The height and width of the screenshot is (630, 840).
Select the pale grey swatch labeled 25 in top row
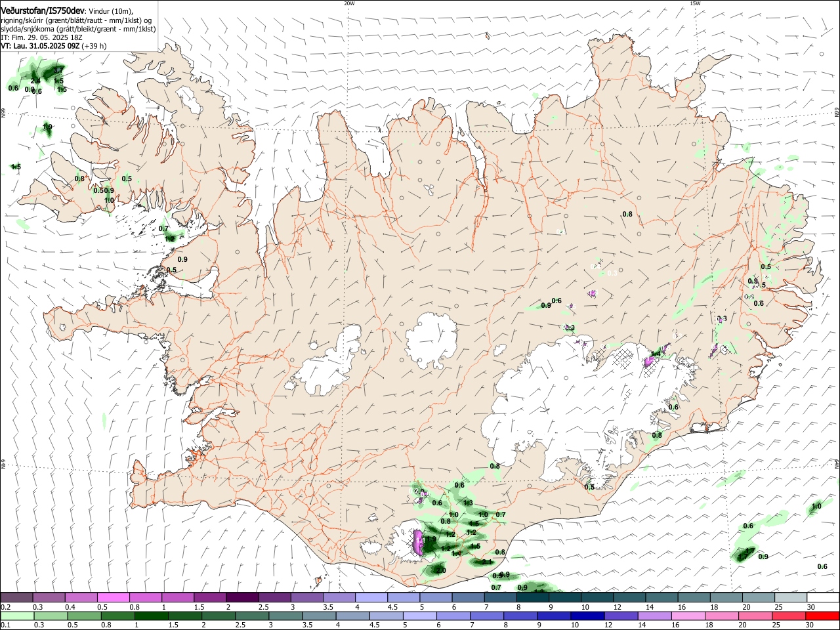pos(790,597)
